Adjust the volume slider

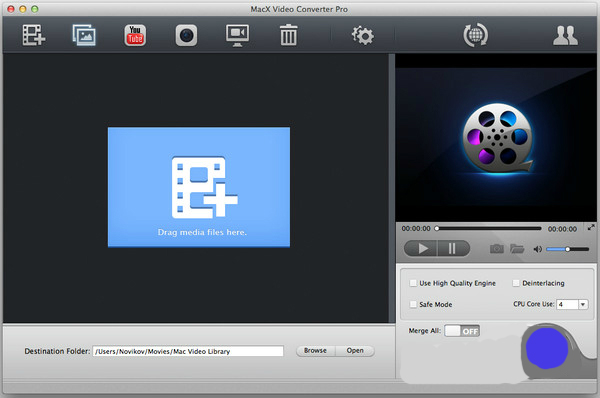pos(567,249)
